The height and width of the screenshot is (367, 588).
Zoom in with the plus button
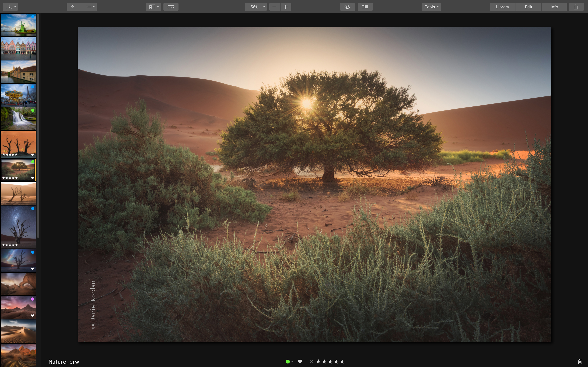pyautogui.click(x=286, y=7)
